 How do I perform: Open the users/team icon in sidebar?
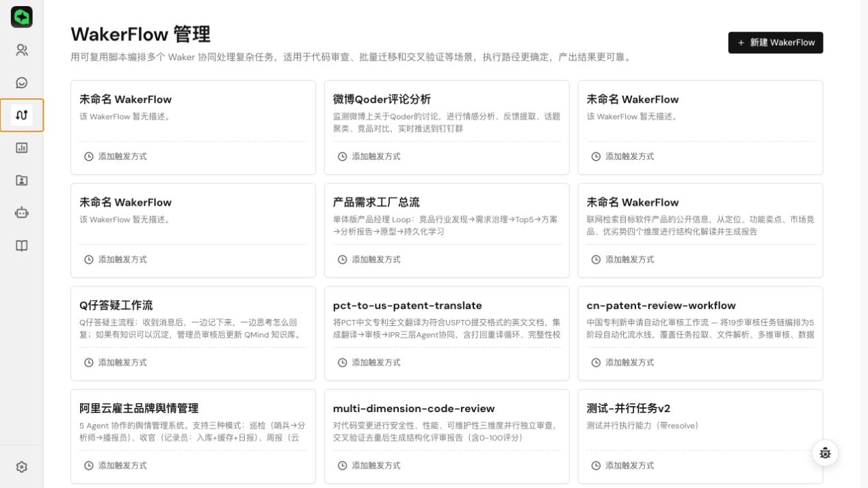pos(21,50)
